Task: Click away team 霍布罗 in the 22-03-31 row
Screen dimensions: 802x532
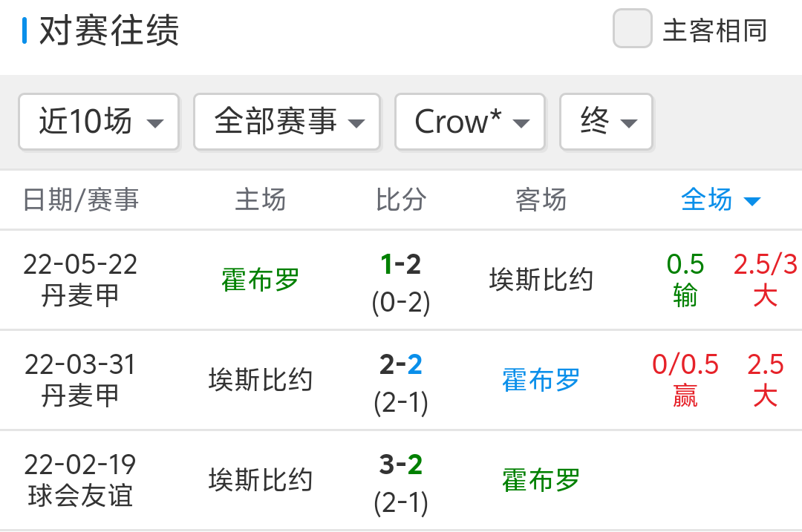Action: coord(541,380)
